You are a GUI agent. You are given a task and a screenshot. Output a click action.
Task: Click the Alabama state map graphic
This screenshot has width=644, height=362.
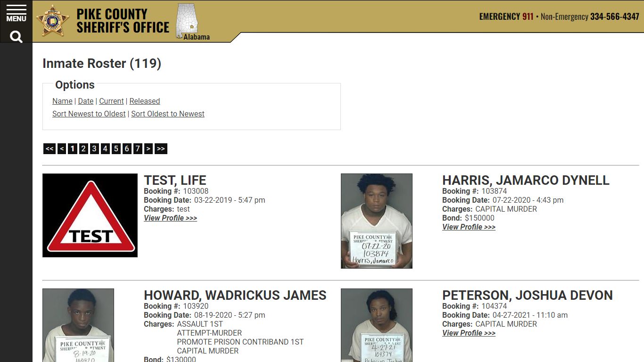pyautogui.click(x=187, y=21)
